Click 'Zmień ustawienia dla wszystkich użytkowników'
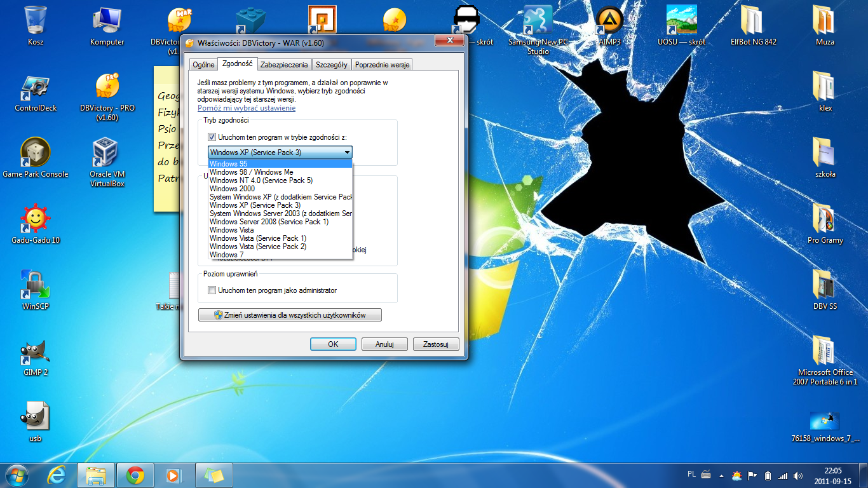The height and width of the screenshot is (488, 868). pyautogui.click(x=290, y=315)
